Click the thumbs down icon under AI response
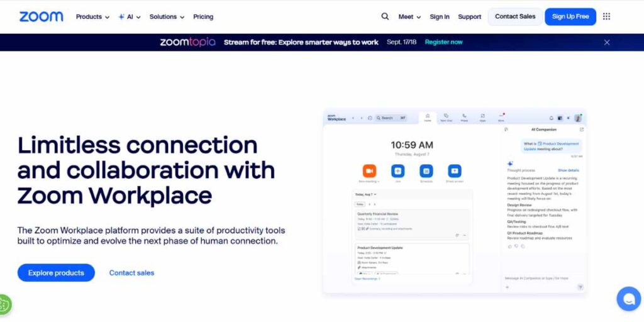The width and height of the screenshot is (644, 322). (516, 247)
